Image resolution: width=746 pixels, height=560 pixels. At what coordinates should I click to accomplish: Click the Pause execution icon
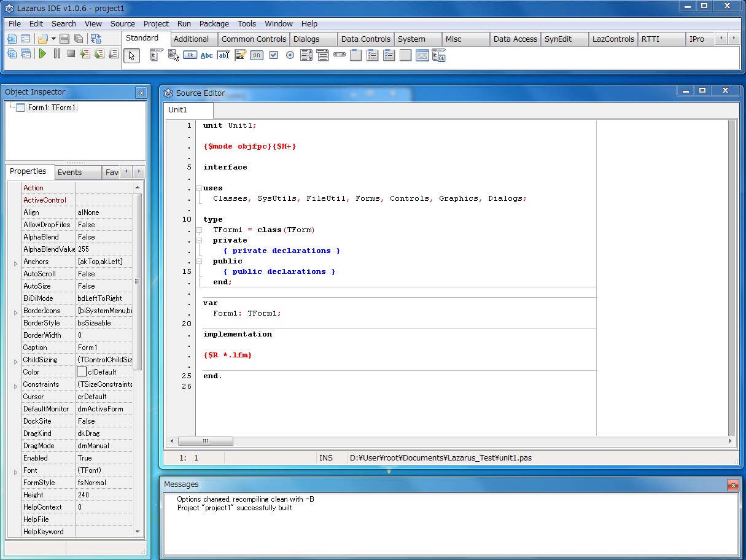pyautogui.click(x=57, y=54)
